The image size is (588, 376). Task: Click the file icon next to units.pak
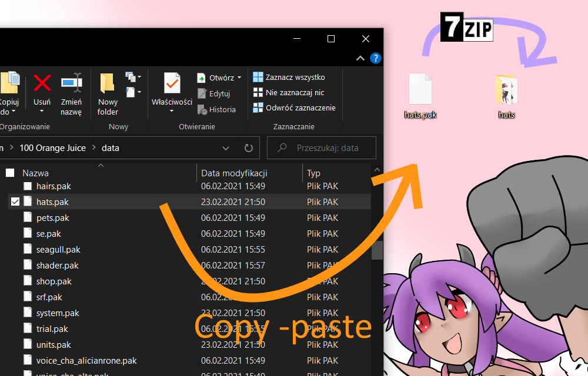(x=28, y=344)
